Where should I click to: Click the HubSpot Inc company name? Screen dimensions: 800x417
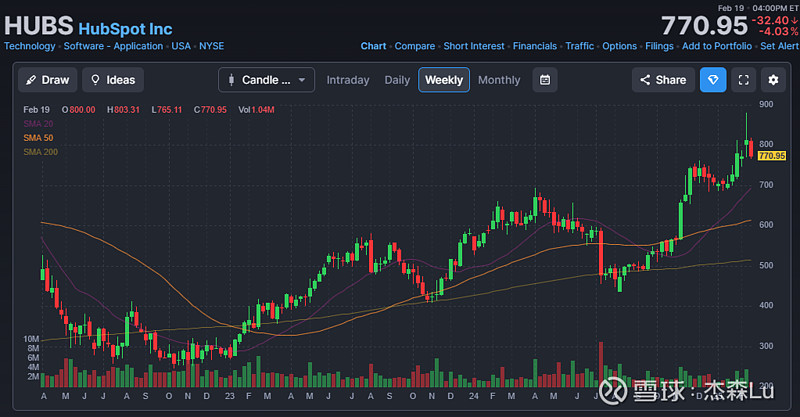coord(125,29)
